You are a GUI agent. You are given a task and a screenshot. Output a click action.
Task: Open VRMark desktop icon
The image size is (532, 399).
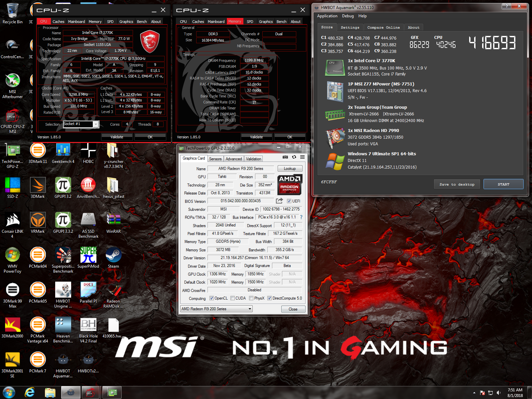[38, 223]
